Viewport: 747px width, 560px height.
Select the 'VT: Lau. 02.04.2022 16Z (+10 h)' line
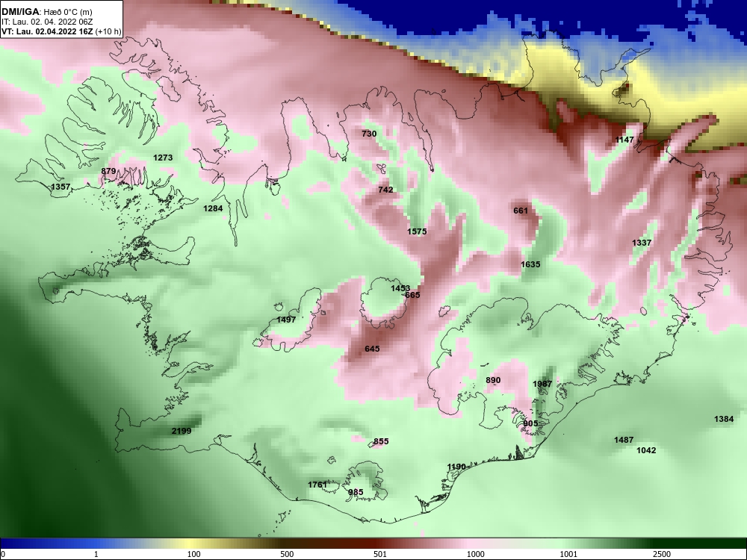61,32
